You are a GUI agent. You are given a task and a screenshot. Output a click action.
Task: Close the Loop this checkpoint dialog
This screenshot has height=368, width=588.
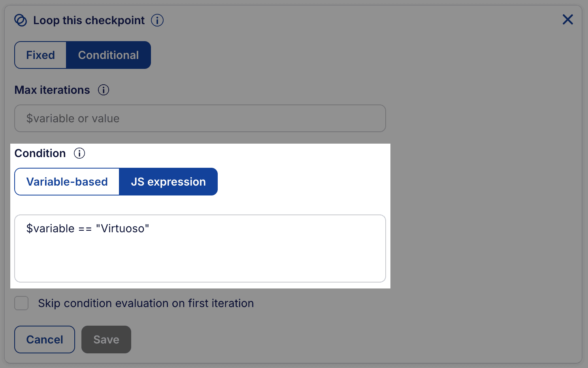pos(568,19)
